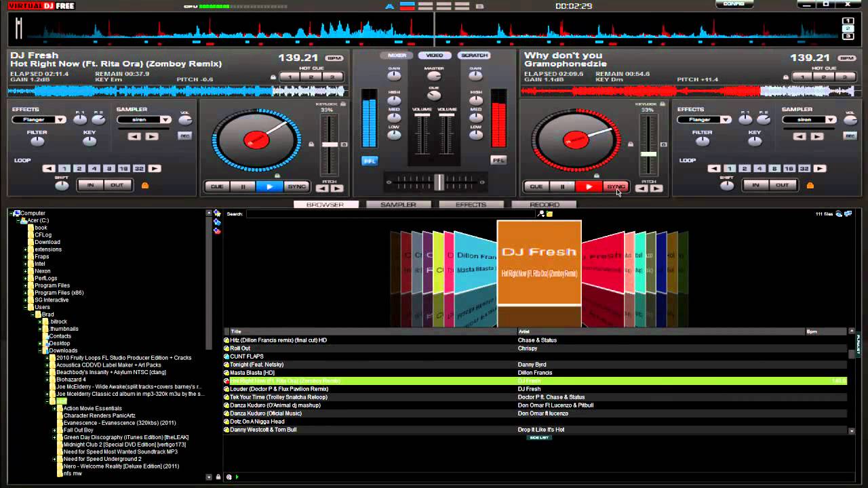
Task: Click the play button on the left deck
Action: tap(269, 186)
